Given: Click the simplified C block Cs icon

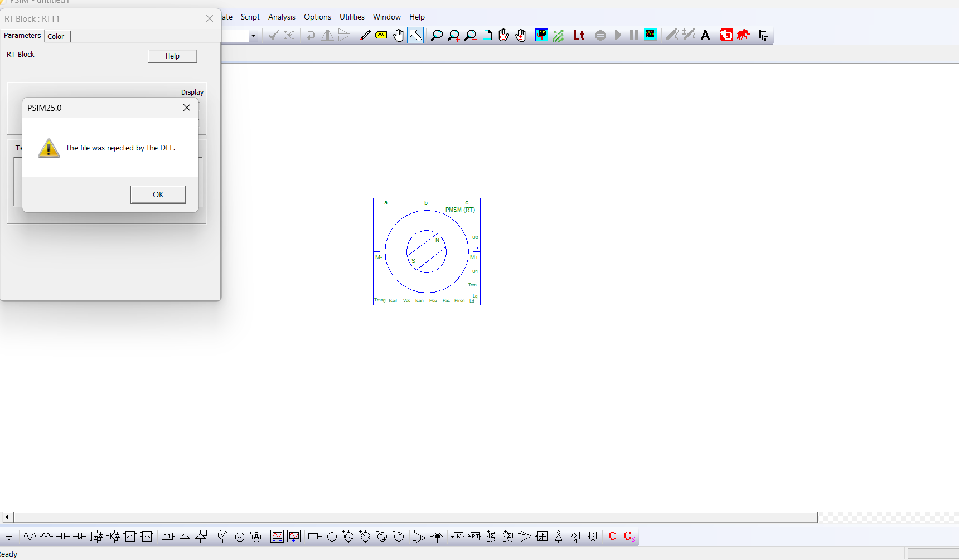Looking at the screenshot, I should coord(629,537).
